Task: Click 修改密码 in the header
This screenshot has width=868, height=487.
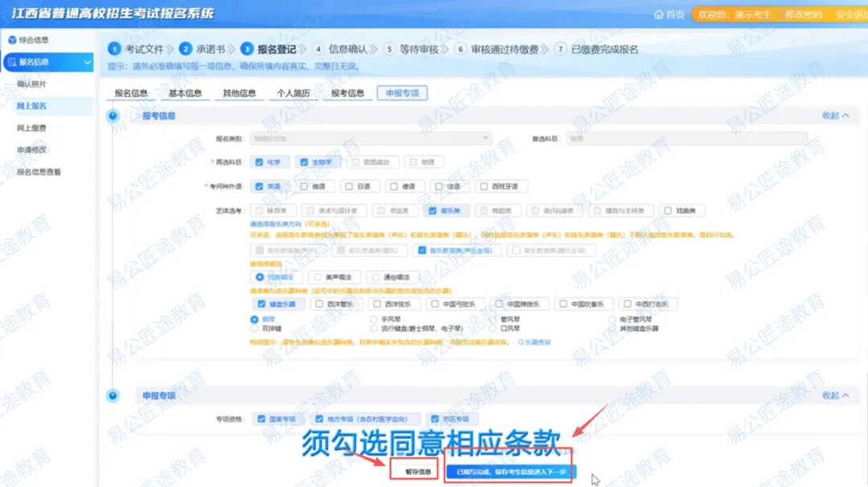Action: [x=803, y=14]
